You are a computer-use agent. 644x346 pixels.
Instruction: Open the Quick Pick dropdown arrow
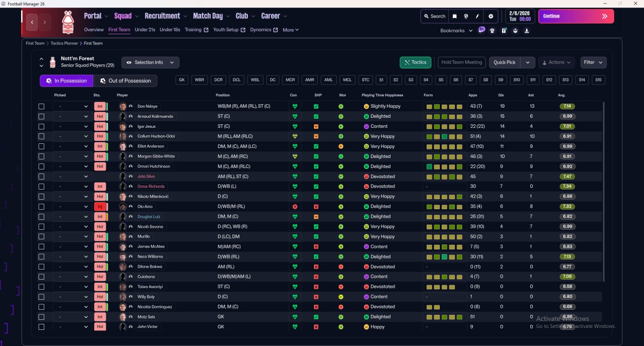click(x=527, y=62)
